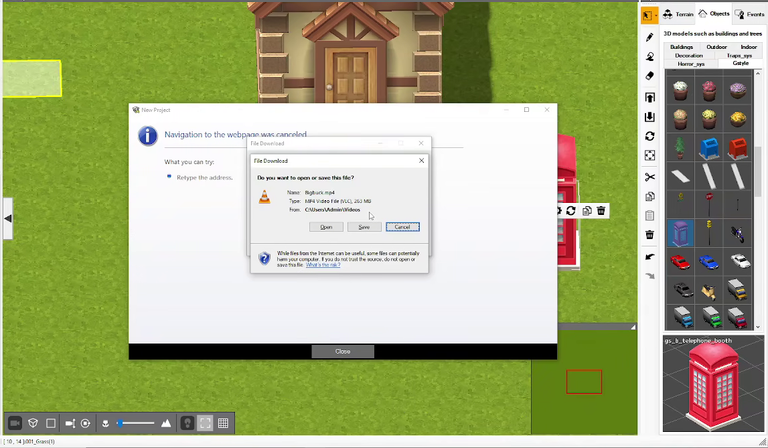
Task: Pick the black car object
Action: (680, 290)
